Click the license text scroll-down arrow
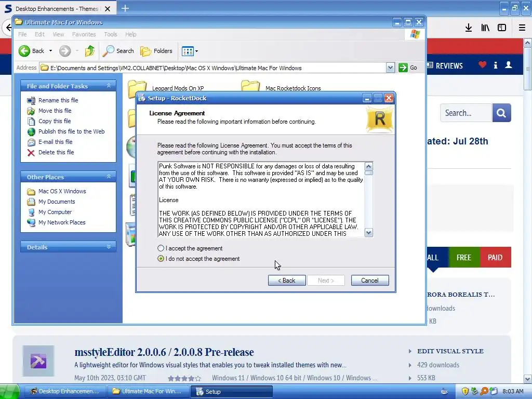This screenshot has height=399, width=532. tap(368, 233)
